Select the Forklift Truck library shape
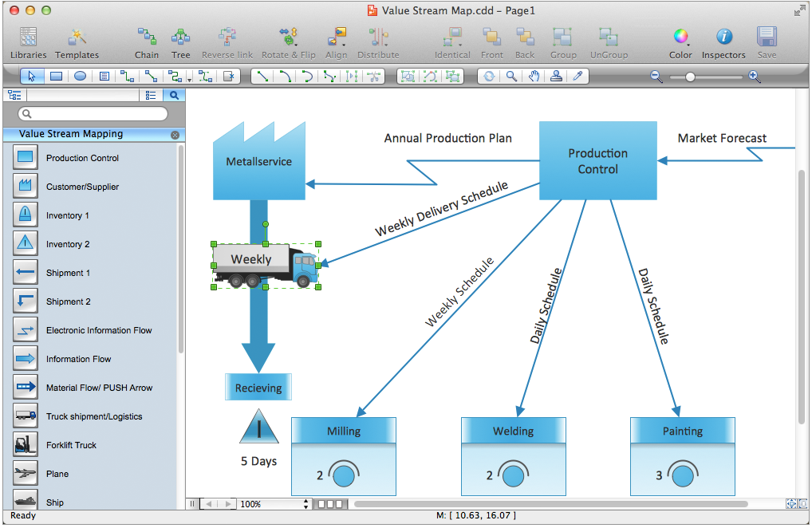Viewport: 812px width, 528px height. pos(26,445)
